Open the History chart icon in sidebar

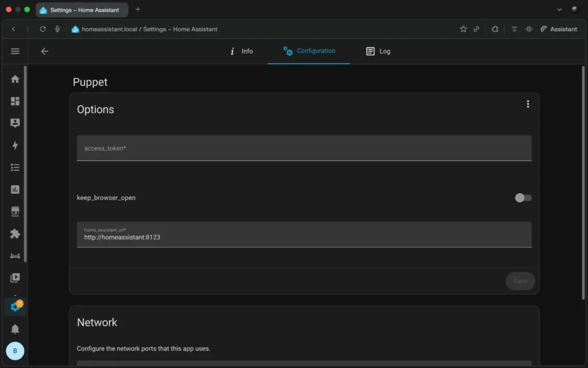pos(15,190)
